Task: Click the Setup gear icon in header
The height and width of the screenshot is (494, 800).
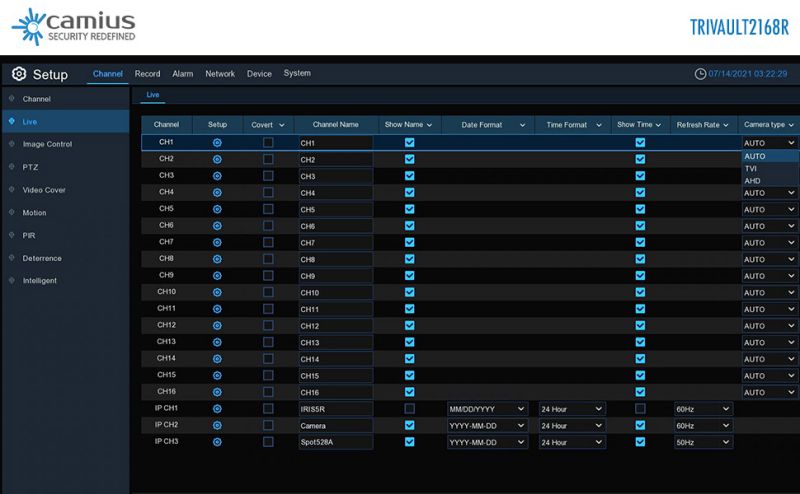Action: [x=18, y=74]
